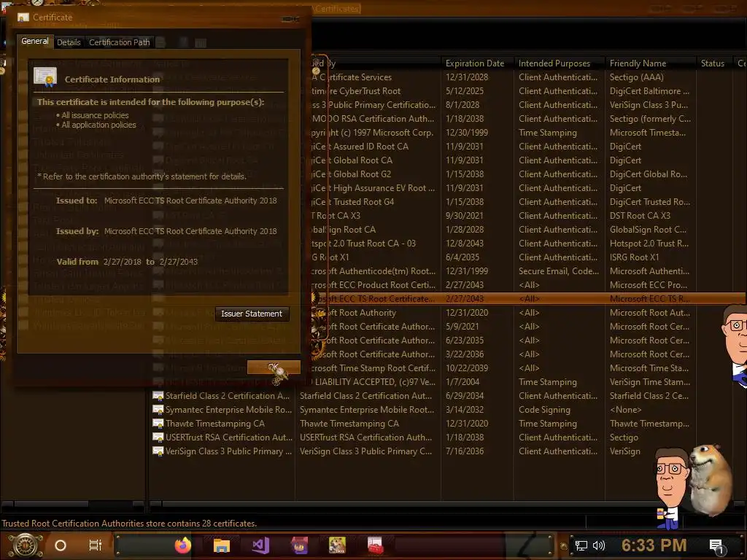Click the expiration date 5/12/2025
Viewport: 747px width, 560px height.
point(464,91)
